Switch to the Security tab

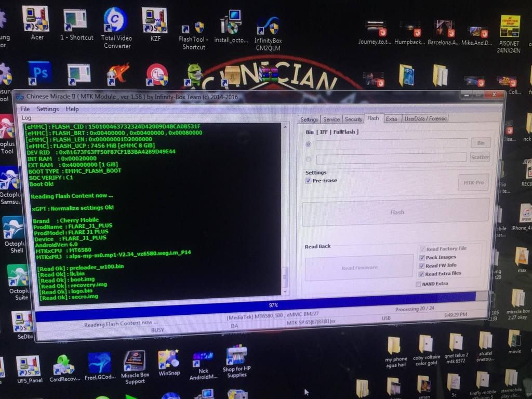click(x=353, y=119)
